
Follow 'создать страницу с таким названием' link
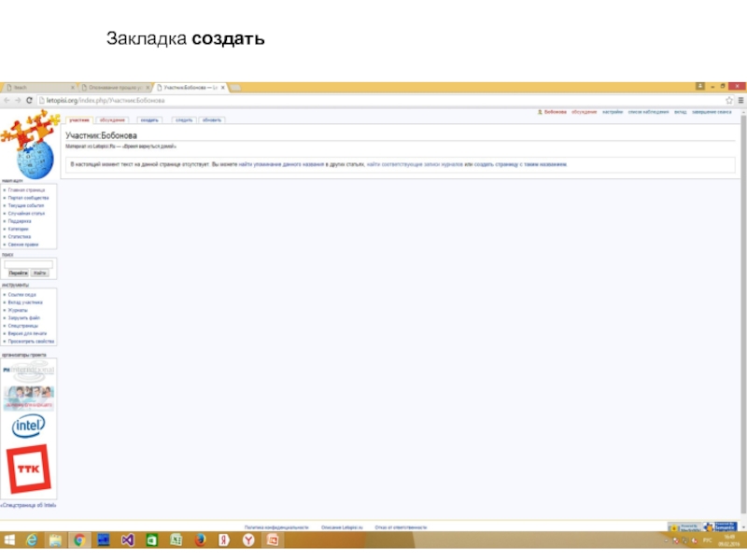pyautogui.click(x=520, y=164)
